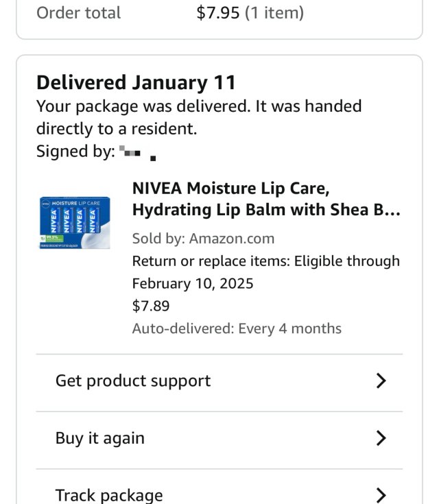Click the Delivered January 11 heading
The image size is (439, 504).
pyautogui.click(x=136, y=83)
